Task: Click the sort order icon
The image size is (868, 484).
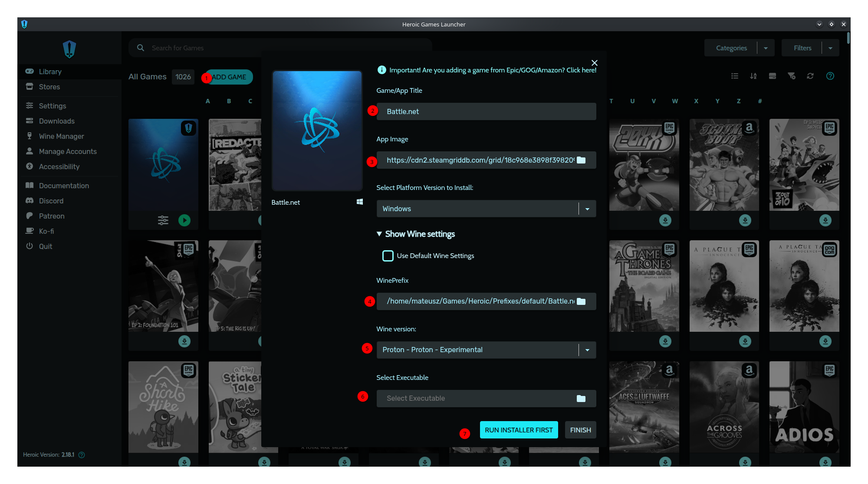Action: pos(753,76)
